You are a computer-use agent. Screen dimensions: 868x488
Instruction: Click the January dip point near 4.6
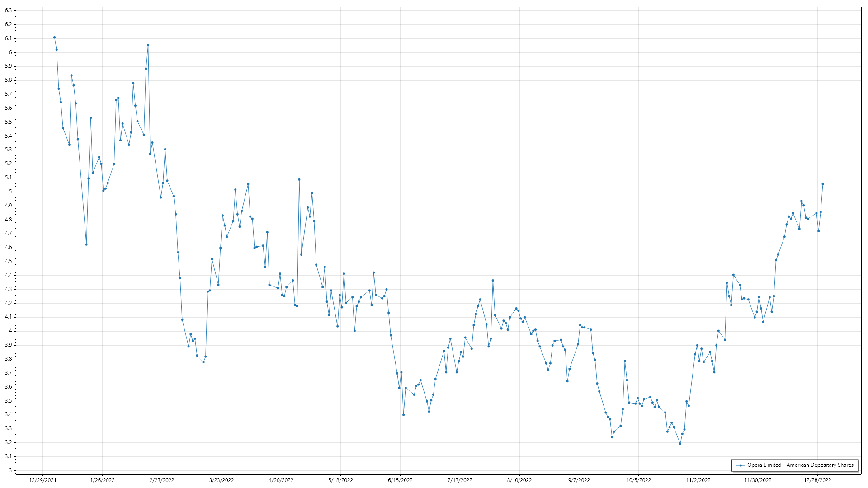point(86,245)
